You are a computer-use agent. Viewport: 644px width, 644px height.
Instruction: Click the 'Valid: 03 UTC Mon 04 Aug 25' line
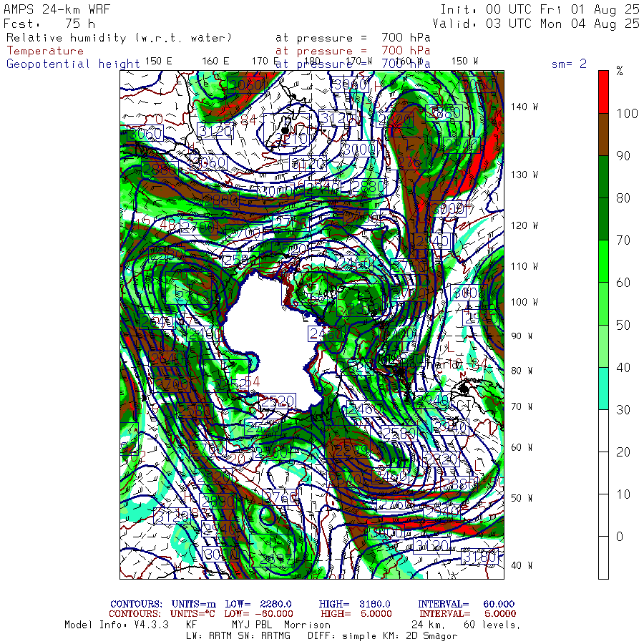pyautogui.click(x=535, y=24)
